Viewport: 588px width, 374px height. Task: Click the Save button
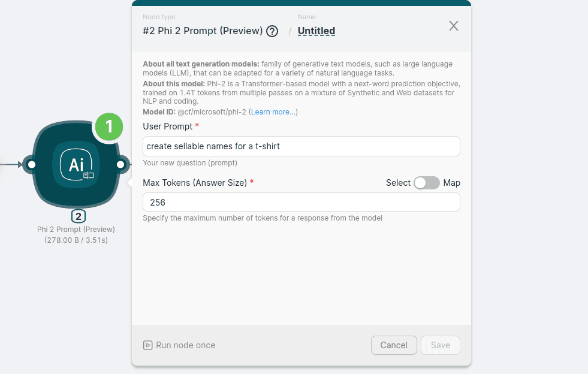440,345
